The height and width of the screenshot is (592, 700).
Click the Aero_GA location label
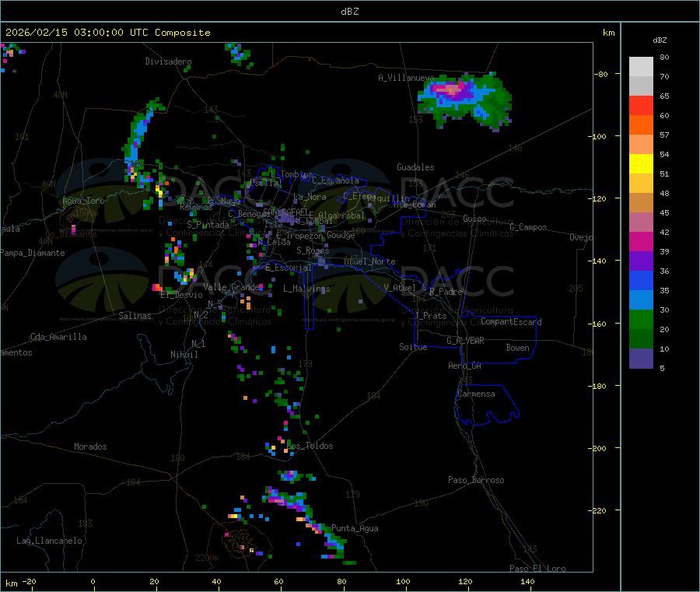click(464, 366)
